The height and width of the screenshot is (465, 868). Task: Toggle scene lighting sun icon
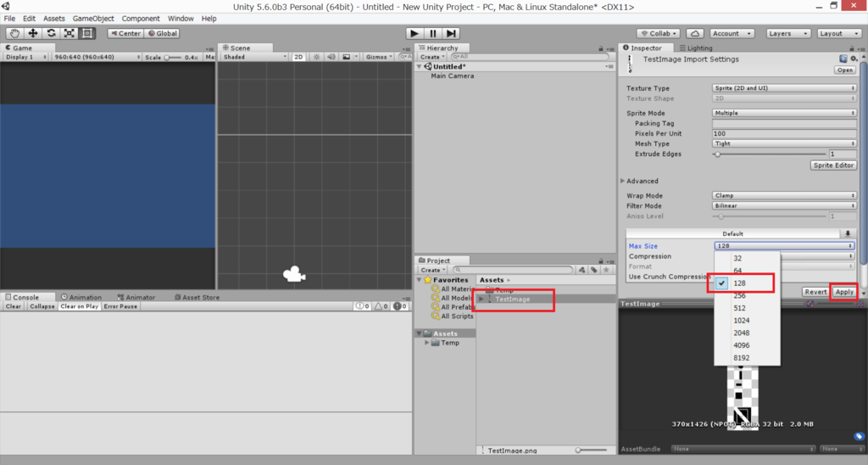pos(317,57)
